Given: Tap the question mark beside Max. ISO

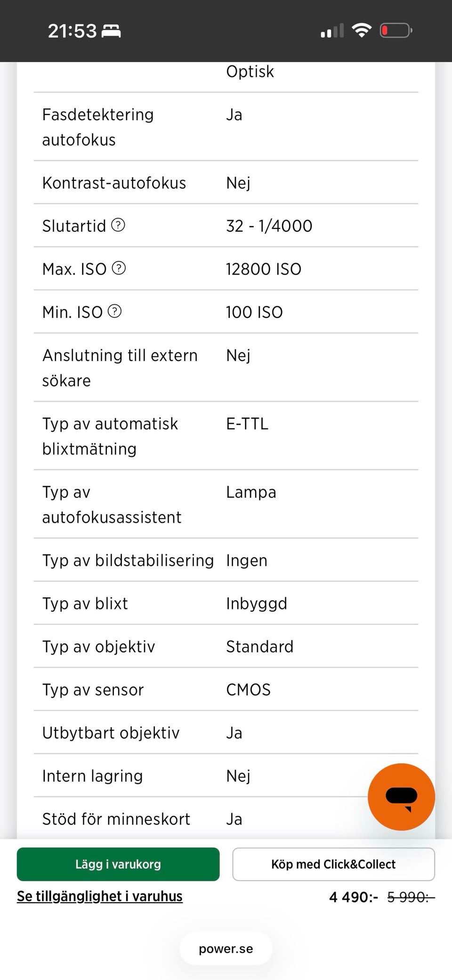Looking at the screenshot, I should 119,268.
